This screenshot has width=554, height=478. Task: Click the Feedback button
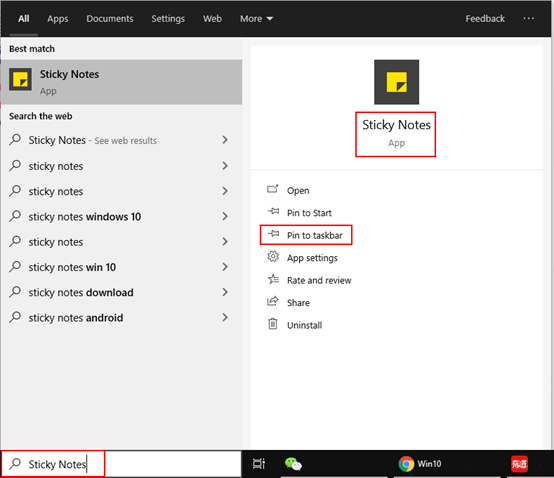pos(485,18)
